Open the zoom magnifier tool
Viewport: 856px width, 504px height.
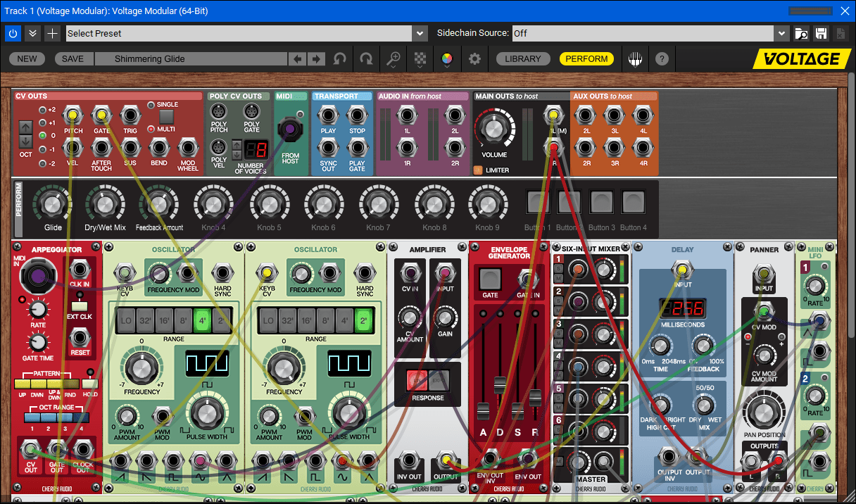click(x=393, y=59)
